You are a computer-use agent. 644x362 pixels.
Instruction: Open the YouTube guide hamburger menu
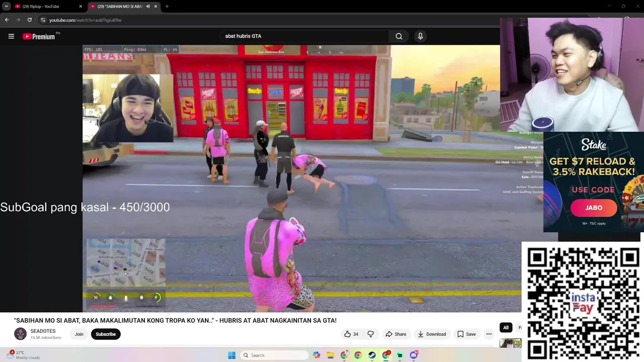coord(11,36)
